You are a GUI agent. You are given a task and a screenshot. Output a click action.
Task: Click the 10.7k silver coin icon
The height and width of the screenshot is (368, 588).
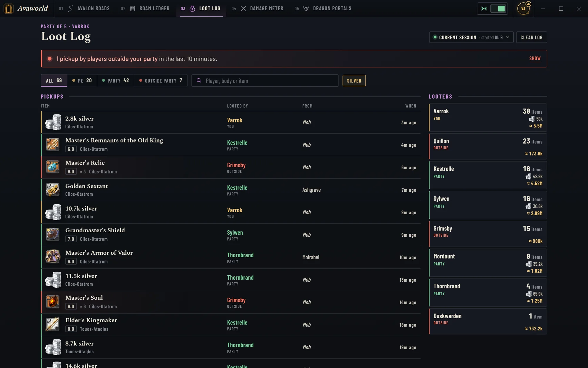(x=53, y=212)
